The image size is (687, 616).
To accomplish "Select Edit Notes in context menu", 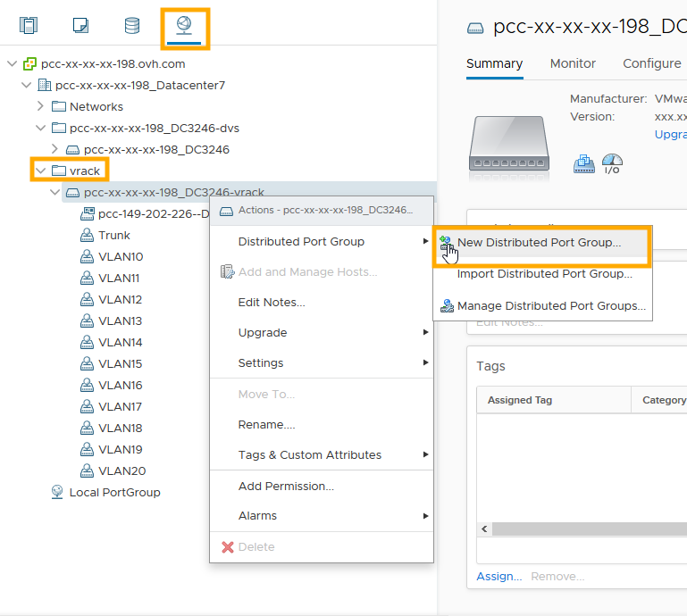I will click(322, 303).
